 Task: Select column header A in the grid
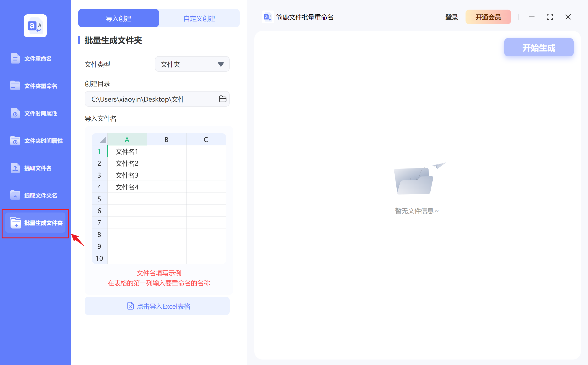pyautogui.click(x=127, y=139)
